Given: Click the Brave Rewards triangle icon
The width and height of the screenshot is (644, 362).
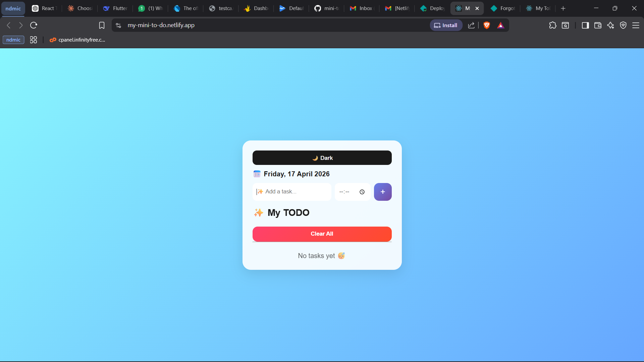Looking at the screenshot, I should point(501,25).
